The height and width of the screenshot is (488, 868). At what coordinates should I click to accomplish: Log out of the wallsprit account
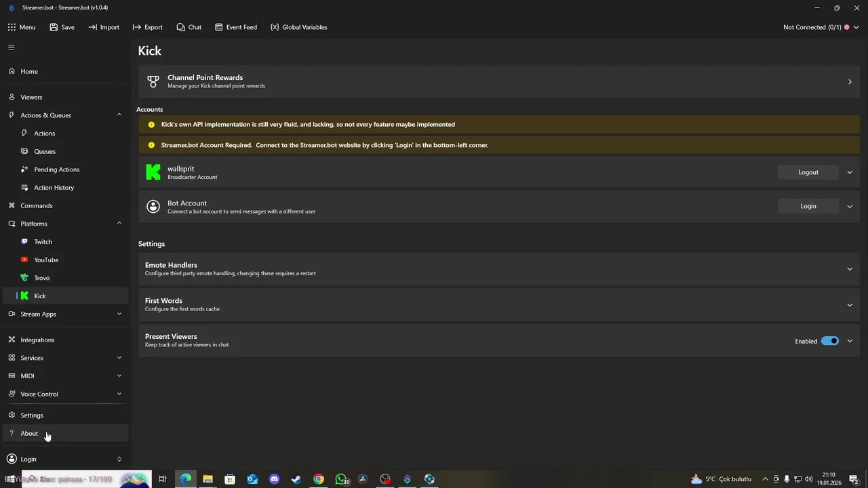(x=808, y=172)
